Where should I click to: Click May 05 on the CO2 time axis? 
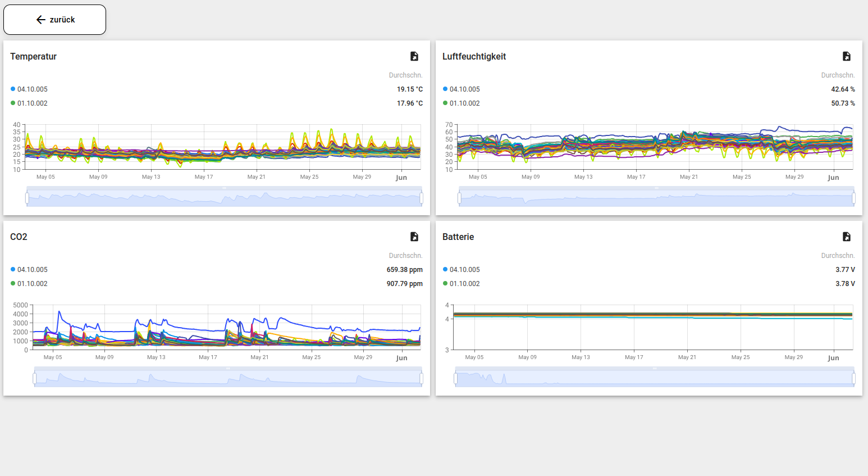[53, 357]
